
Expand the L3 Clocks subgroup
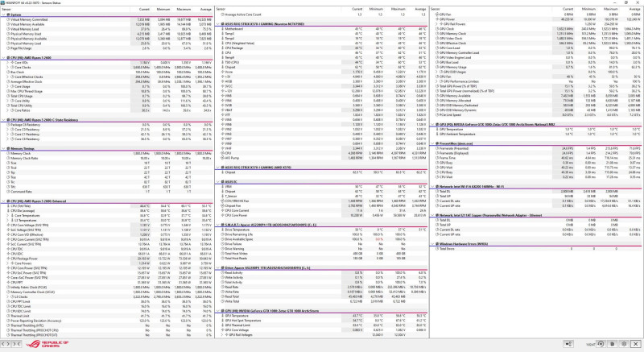(8, 296)
